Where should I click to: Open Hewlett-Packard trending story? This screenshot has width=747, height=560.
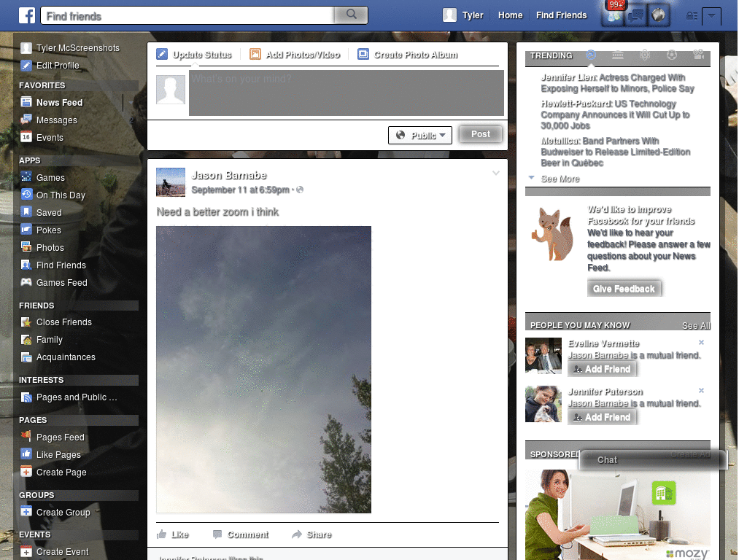[615, 114]
